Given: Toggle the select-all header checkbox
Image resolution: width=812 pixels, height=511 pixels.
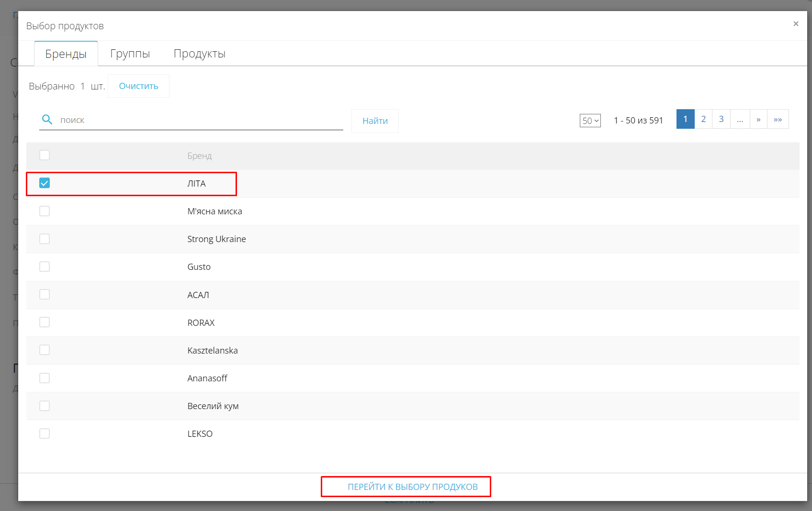Looking at the screenshot, I should [45, 155].
